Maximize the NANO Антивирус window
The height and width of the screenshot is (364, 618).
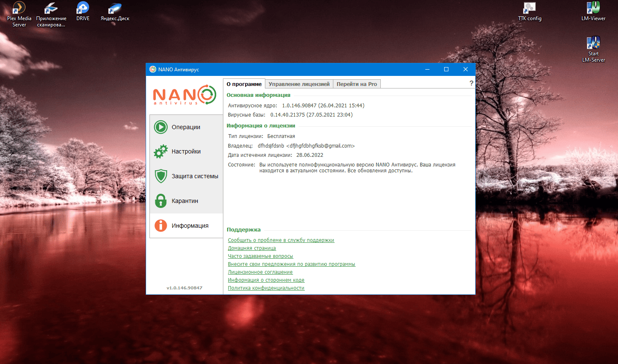446,69
